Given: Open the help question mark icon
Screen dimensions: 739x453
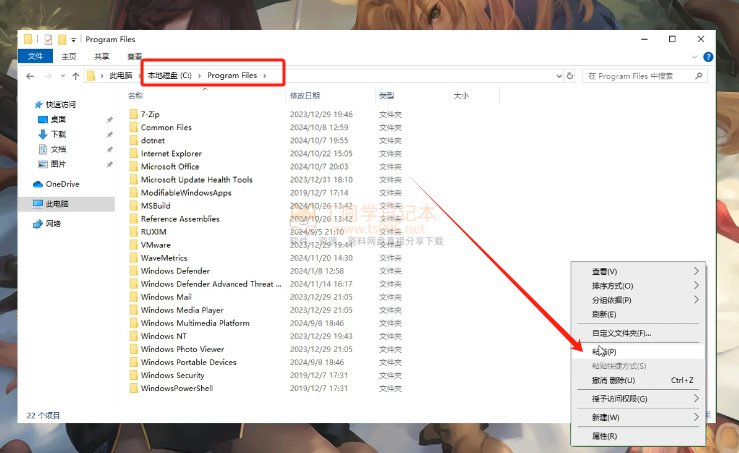Looking at the screenshot, I should 708,57.
